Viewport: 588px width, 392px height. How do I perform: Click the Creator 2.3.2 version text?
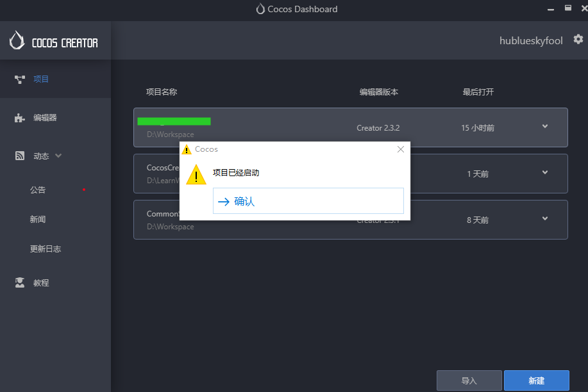378,128
